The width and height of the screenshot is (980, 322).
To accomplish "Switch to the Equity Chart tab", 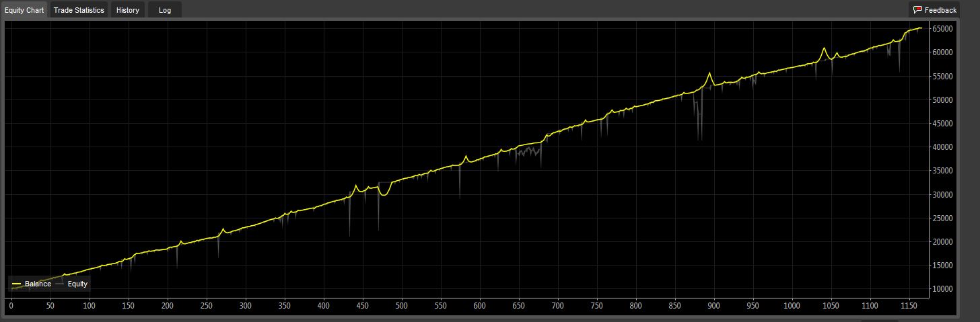I will 24,10.
